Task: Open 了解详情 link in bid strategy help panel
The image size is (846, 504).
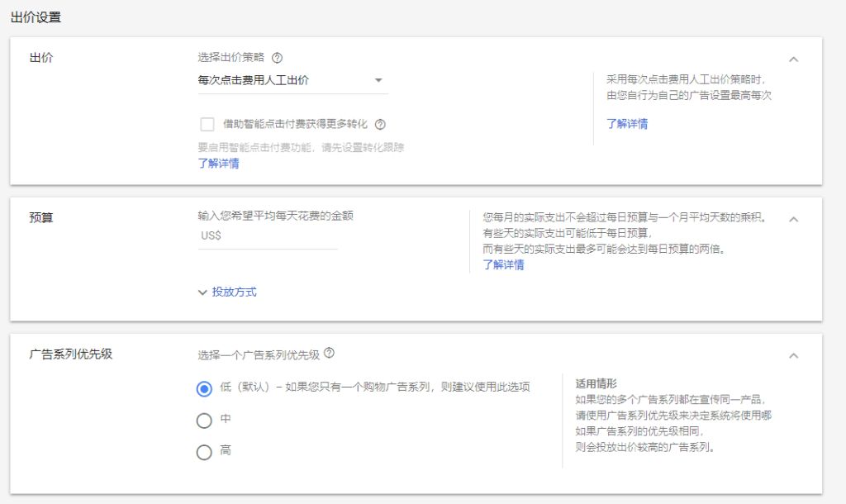Action: pyautogui.click(x=627, y=124)
